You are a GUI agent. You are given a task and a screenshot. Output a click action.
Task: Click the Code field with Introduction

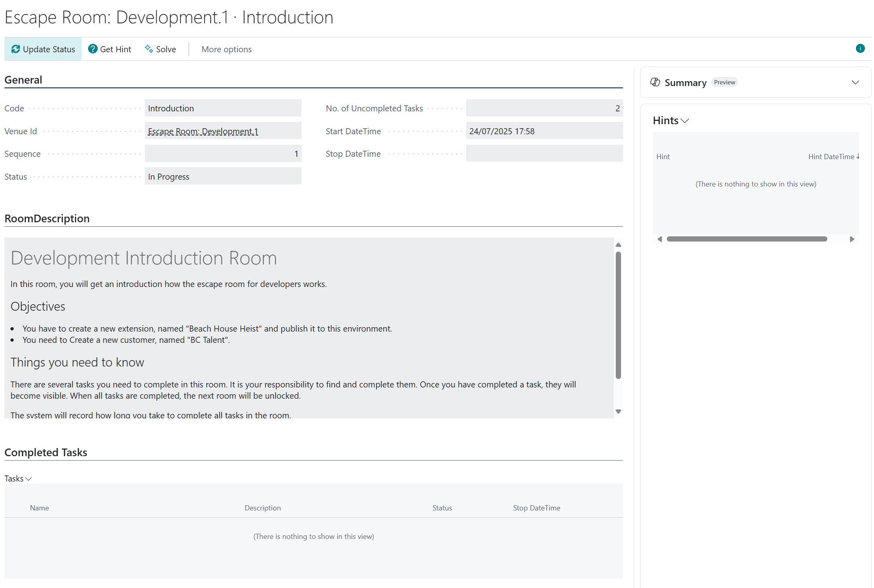(x=223, y=108)
